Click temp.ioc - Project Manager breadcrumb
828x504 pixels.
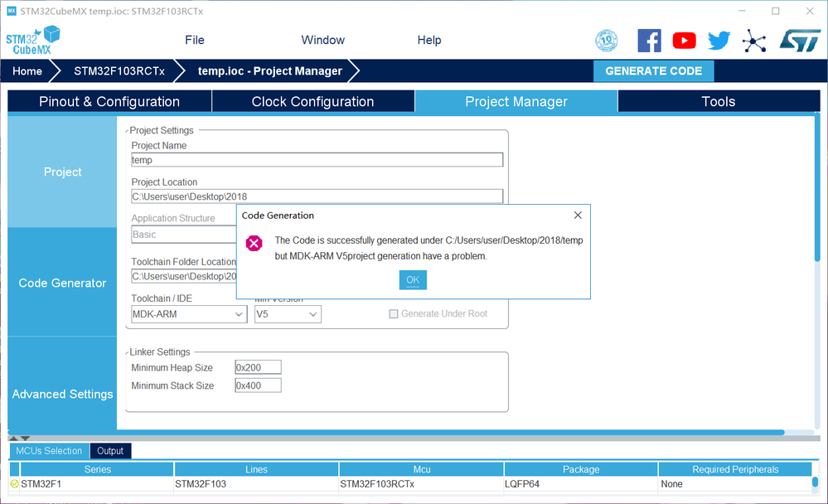point(270,70)
